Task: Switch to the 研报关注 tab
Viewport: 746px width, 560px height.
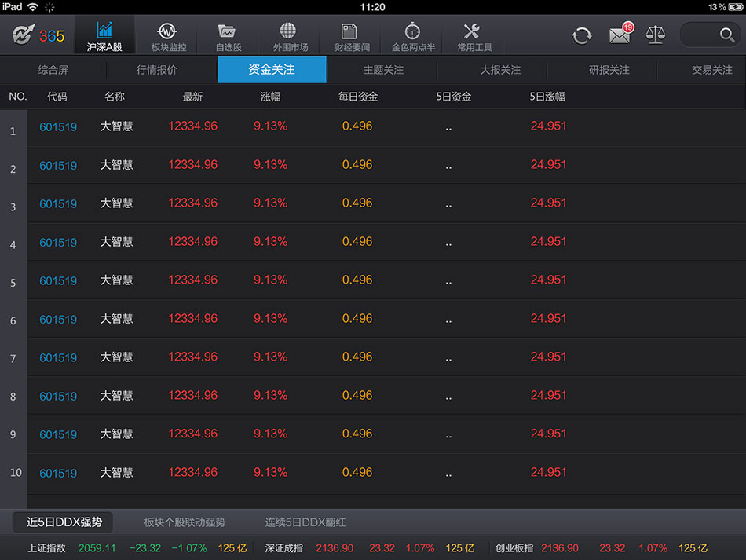Action: [x=609, y=70]
